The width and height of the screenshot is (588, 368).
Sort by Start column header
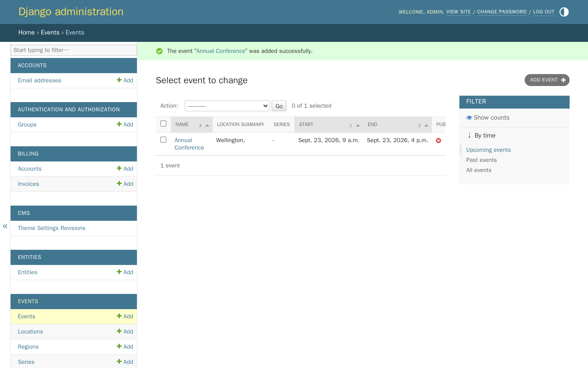tap(306, 124)
